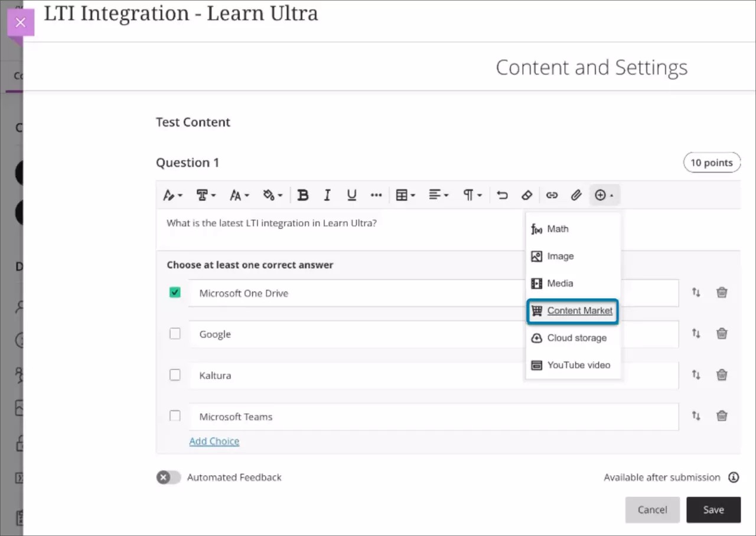The width and height of the screenshot is (756, 536).
Task: Mark Google as a correct answer
Action: (x=175, y=333)
